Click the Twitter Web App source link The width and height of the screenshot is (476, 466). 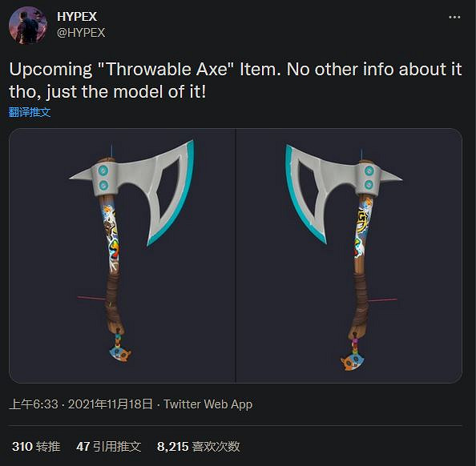[208, 404]
